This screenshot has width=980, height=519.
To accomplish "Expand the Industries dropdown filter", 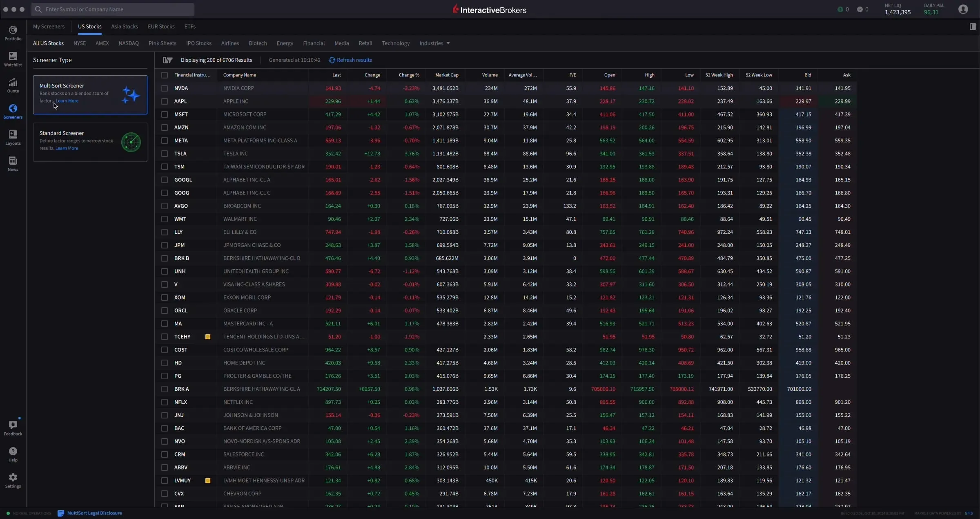I will (x=434, y=43).
